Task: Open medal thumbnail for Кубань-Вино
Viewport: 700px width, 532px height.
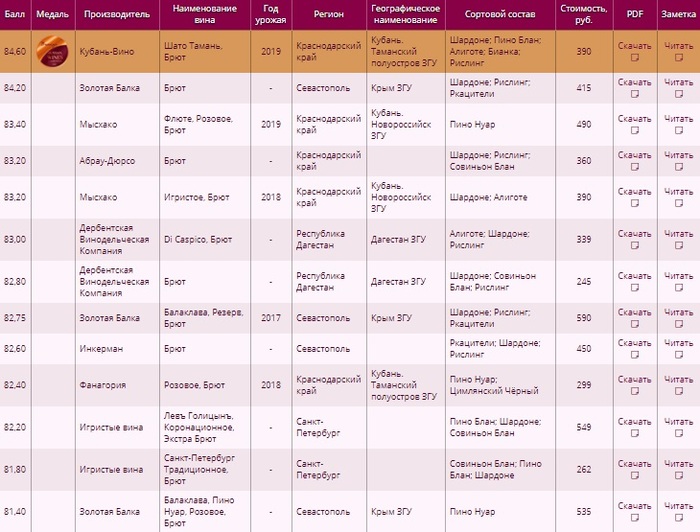Action: 52,51
